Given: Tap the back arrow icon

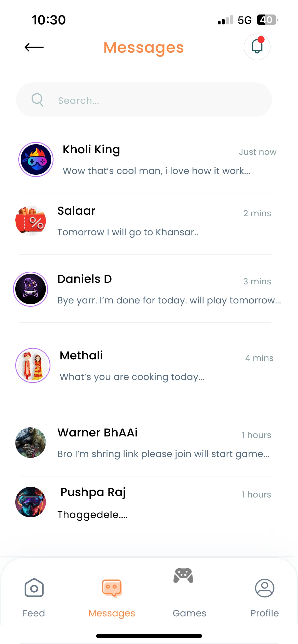Looking at the screenshot, I should click(34, 47).
